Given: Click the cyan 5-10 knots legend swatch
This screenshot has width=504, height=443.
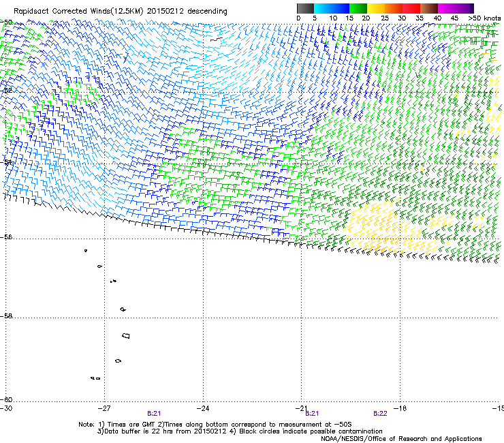Looking at the screenshot, I should pyautogui.click(x=323, y=8).
